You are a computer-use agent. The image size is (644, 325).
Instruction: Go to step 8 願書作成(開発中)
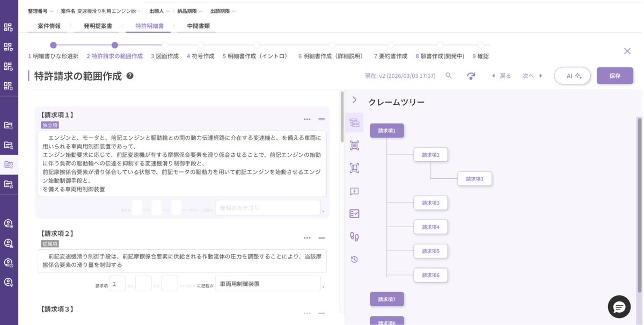point(440,56)
